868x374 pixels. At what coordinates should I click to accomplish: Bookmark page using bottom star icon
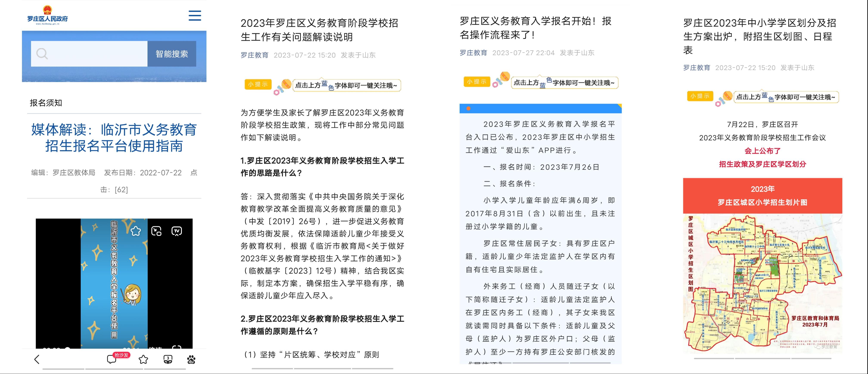point(144,360)
